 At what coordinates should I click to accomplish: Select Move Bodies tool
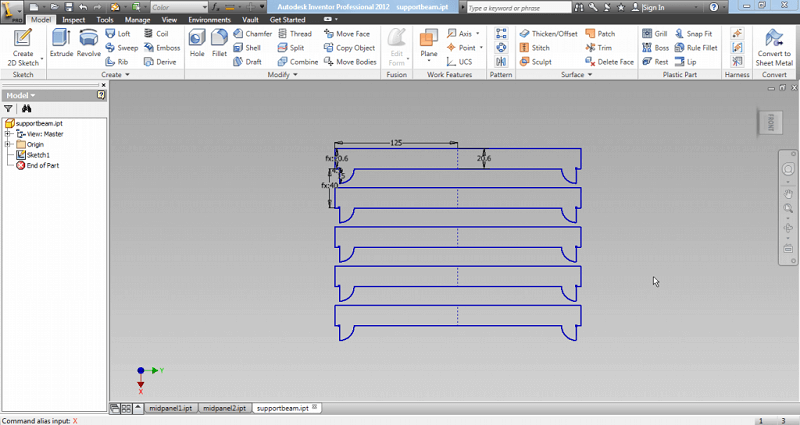coord(350,62)
